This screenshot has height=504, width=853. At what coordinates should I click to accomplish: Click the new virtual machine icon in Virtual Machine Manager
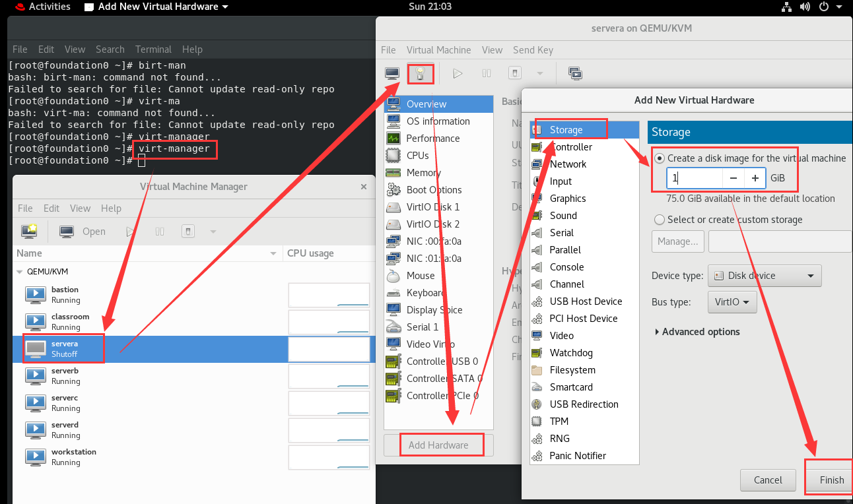(29, 232)
